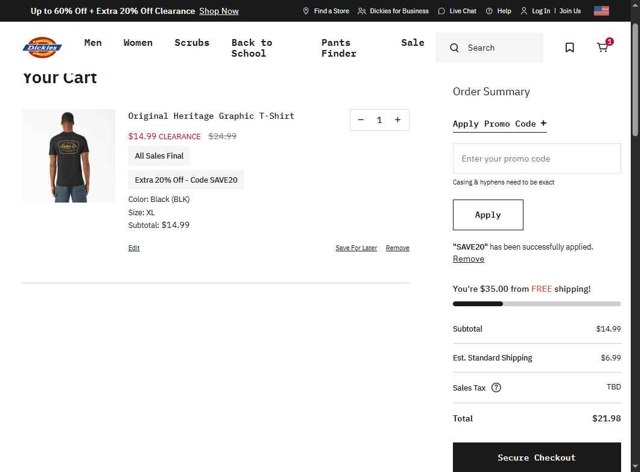Click the free shipping progress bar
The width and height of the screenshot is (640, 472).
click(537, 304)
